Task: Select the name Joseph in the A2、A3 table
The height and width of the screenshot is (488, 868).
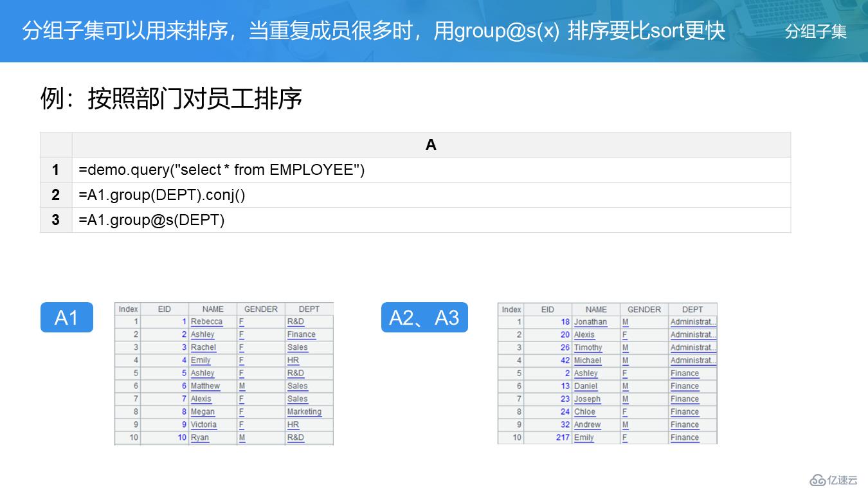Action: [586, 399]
